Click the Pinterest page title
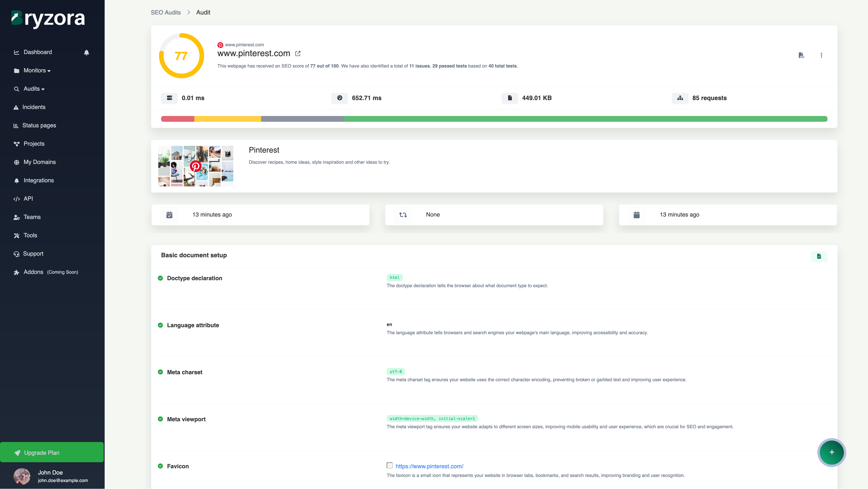This screenshot has height=489, width=868. coord(264,150)
